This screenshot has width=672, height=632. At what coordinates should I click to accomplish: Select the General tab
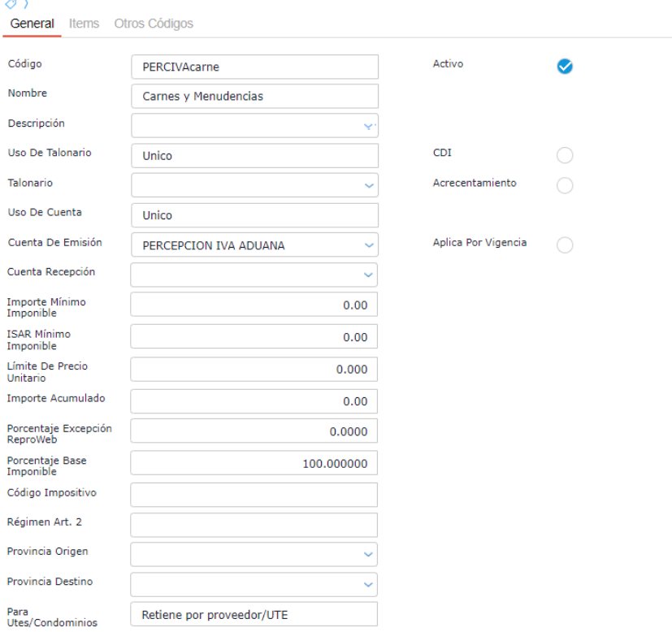pos(32,24)
